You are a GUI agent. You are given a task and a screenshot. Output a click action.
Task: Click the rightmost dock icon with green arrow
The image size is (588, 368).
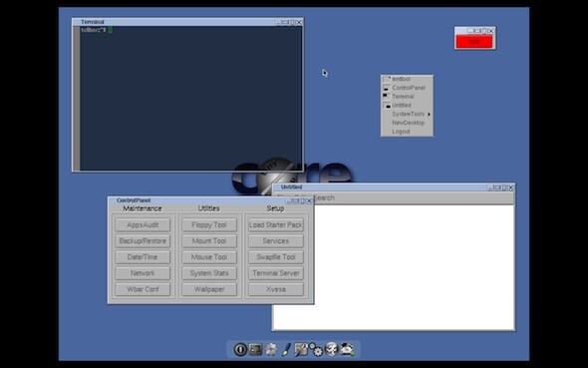[x=347, y=349]
